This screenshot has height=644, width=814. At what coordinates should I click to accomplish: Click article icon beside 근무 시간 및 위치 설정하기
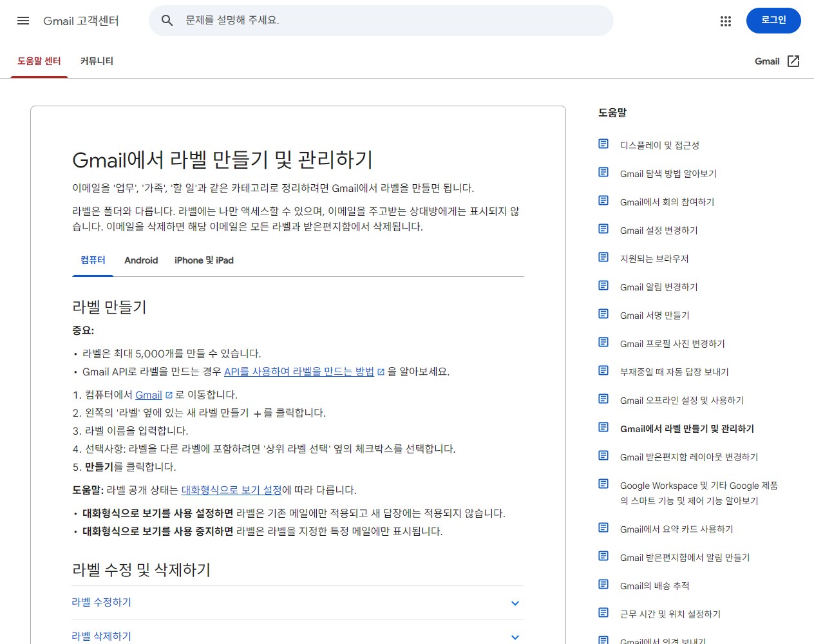pyautogui.click(x=603, y=612)
